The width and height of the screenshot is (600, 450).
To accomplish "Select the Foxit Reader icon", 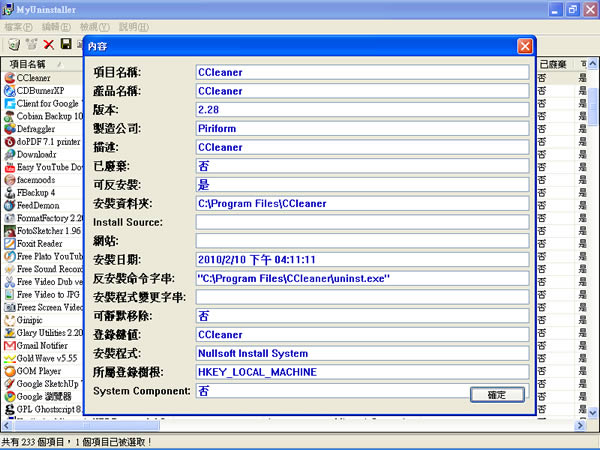I will 10,243.
